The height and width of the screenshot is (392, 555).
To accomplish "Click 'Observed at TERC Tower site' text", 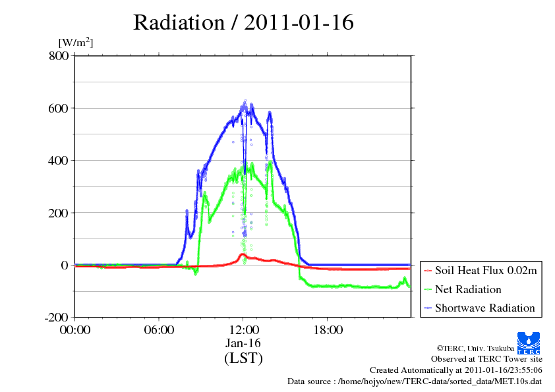I will click(486, 359).
